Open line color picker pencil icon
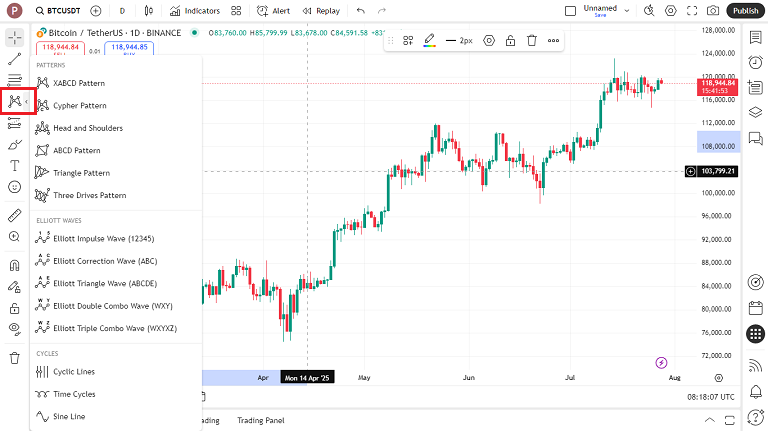 [429, 41]
